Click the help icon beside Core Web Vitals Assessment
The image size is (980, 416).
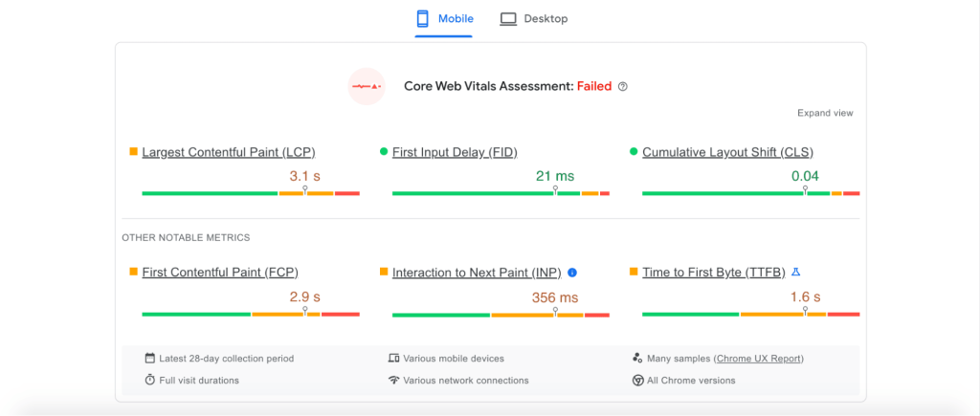click(x=623, y=86)
